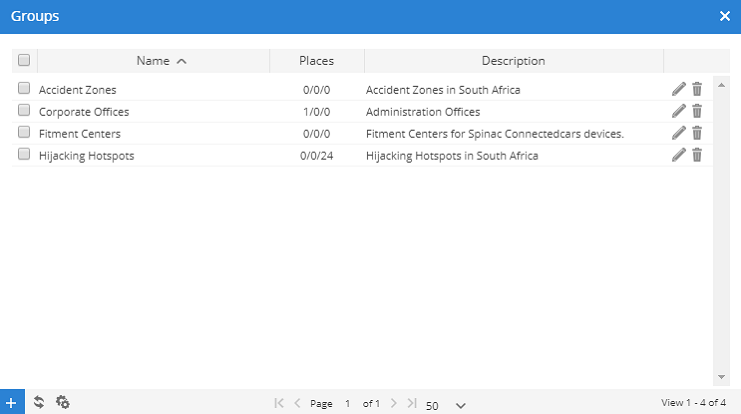Sort by the Name column header
The image size is (741, 414).
[x=154, y=61]
